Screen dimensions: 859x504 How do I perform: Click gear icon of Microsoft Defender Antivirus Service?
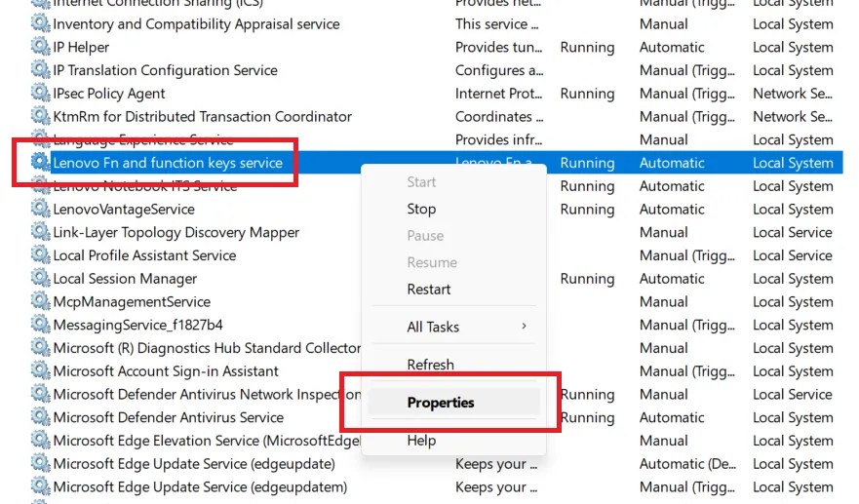tap(41, 417)
